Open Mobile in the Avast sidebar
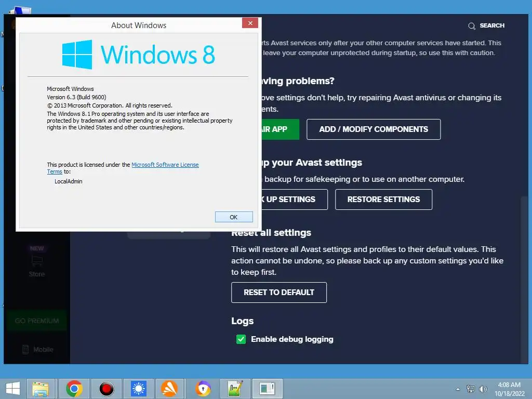The width and height of the screenshot is (532, 399). click(x=38, y=350)
